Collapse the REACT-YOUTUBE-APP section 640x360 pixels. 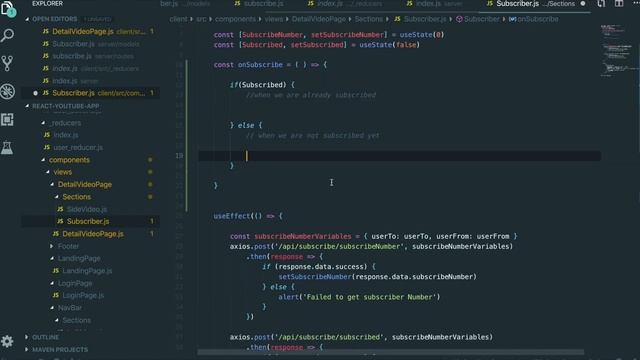(x=27, y=106)
